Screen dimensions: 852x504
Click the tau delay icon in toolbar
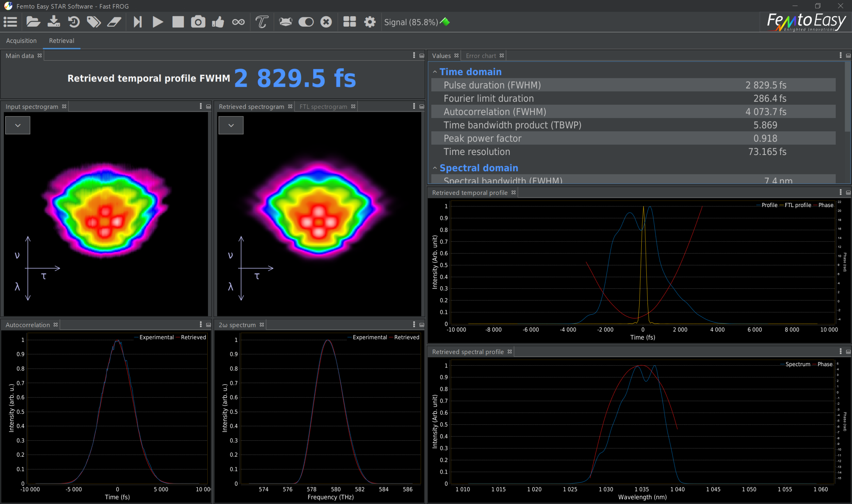(262, 22)
